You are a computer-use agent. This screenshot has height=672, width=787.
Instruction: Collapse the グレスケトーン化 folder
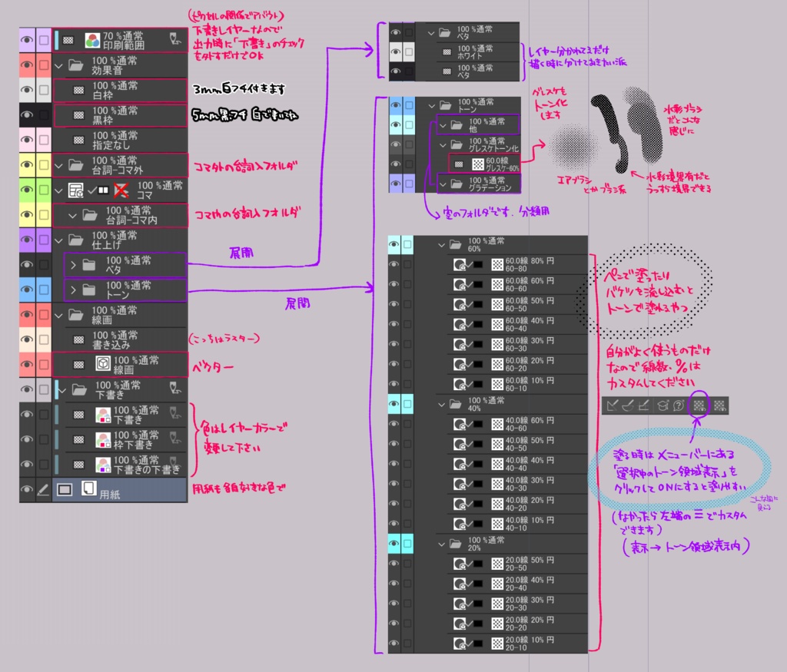coord(443,145)
